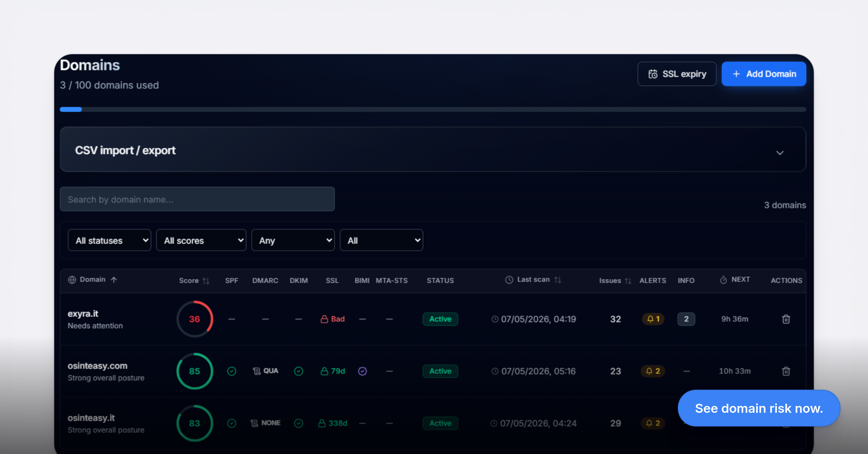Click the Active status badge for exyra.it
Screen dimensions: 868x454
tap(440, 319)
